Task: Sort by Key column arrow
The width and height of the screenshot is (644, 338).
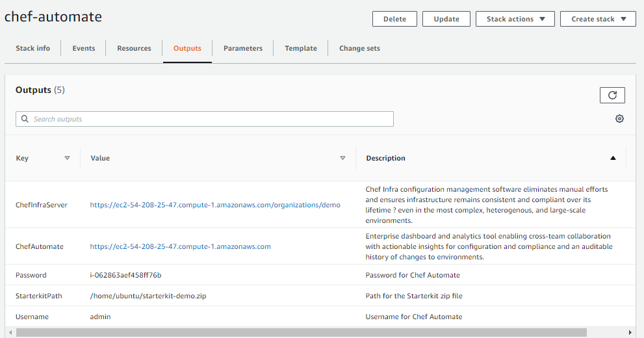Action: tap(67, 158)
